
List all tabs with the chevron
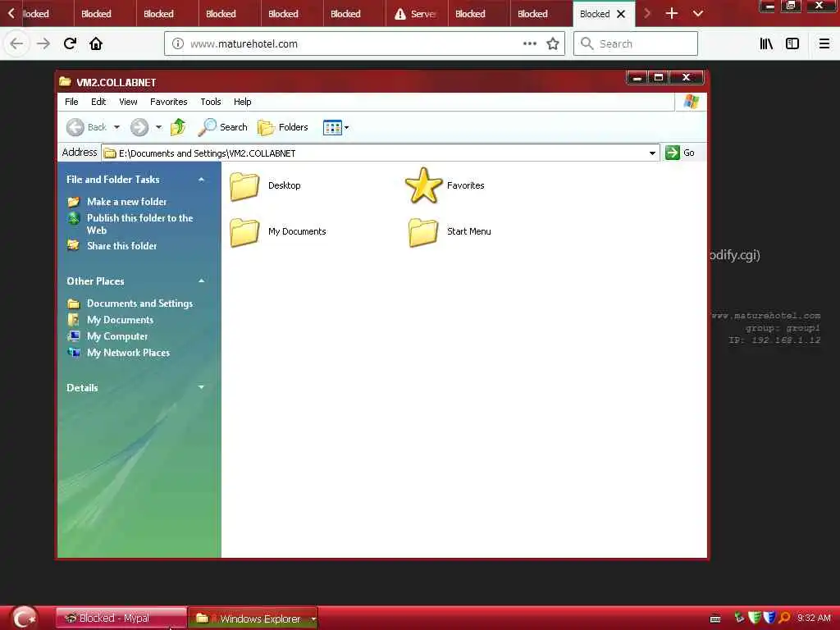[x=698, y=13]
